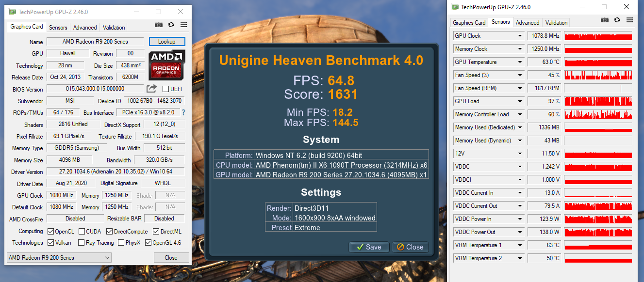Toggle the UEFI checkbox
Viewport: 644px width, 282px height.
(x=165, y=89)
